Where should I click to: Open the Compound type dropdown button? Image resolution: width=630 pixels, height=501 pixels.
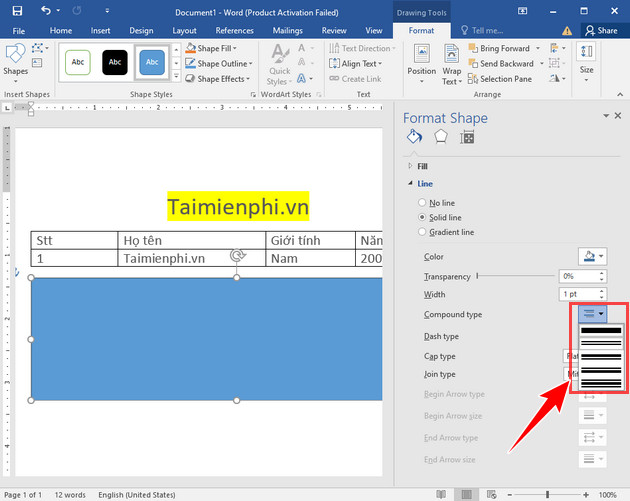593,314
